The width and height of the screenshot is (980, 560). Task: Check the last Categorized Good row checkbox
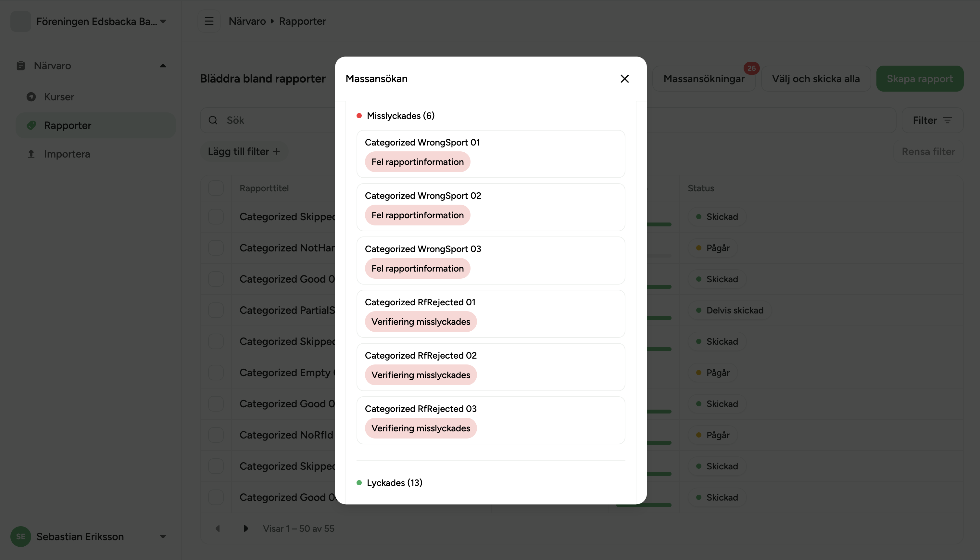216,497
